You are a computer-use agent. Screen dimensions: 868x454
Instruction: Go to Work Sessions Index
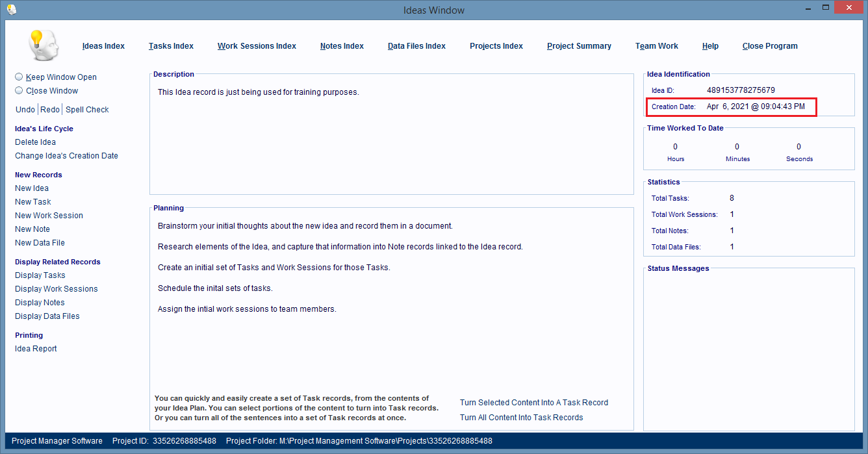[x=257, y=46]
